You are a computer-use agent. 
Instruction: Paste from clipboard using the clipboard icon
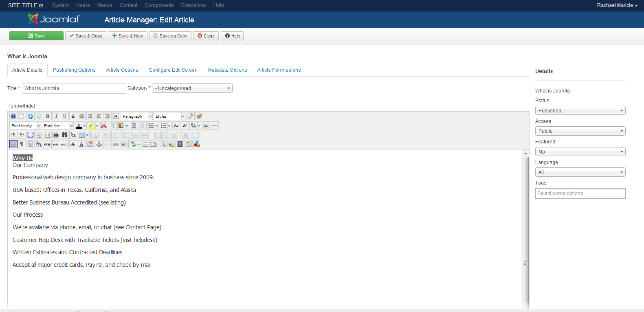[x=121, y=125]
